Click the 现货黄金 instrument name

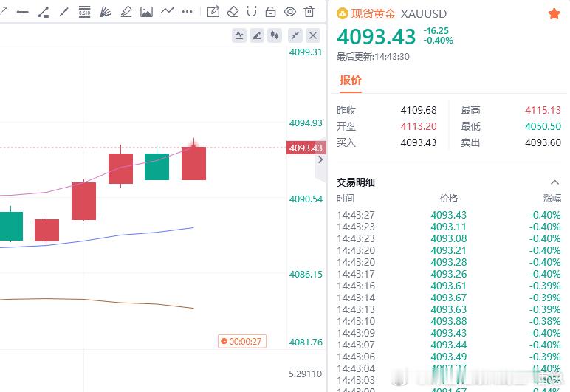tap(374, 14)
